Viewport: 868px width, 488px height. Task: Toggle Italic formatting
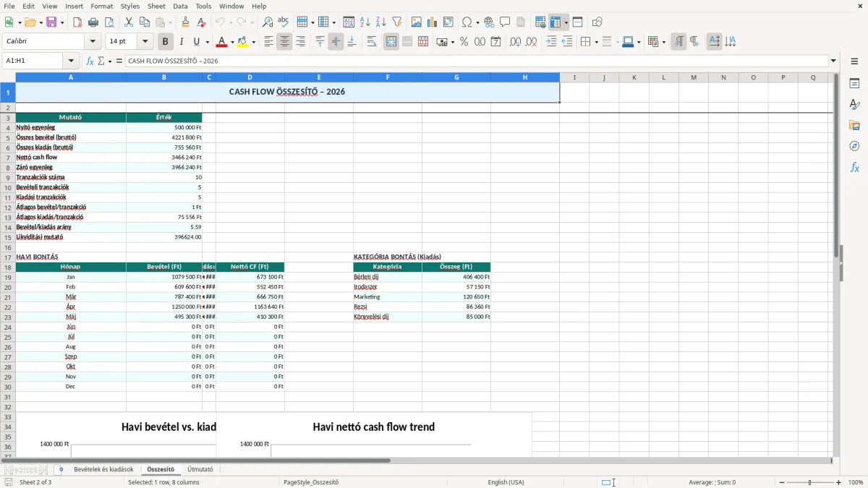pyautogui.click(x=181, y=42)
